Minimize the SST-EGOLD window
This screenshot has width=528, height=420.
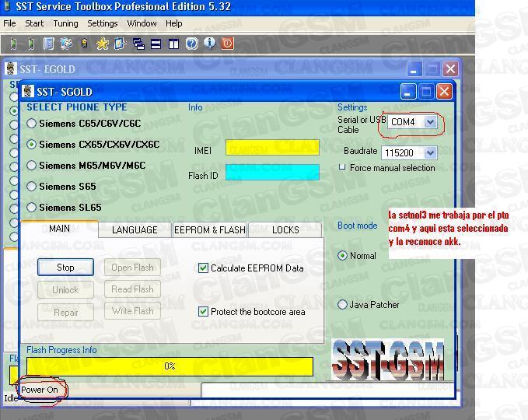click(414, 69)
